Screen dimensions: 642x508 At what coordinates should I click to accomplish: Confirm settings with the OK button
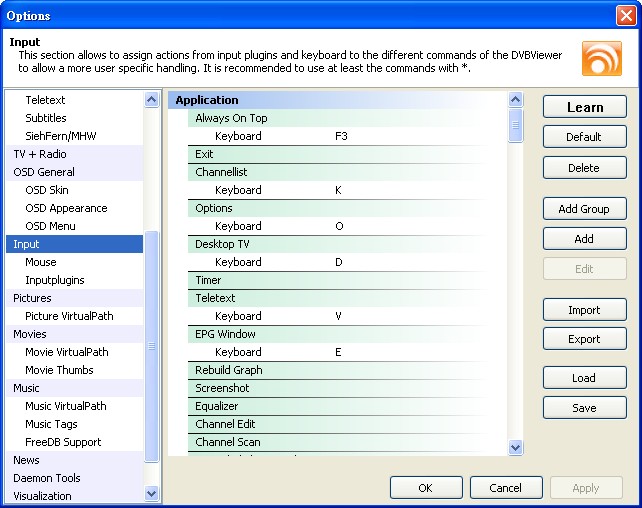pos(425,488)
